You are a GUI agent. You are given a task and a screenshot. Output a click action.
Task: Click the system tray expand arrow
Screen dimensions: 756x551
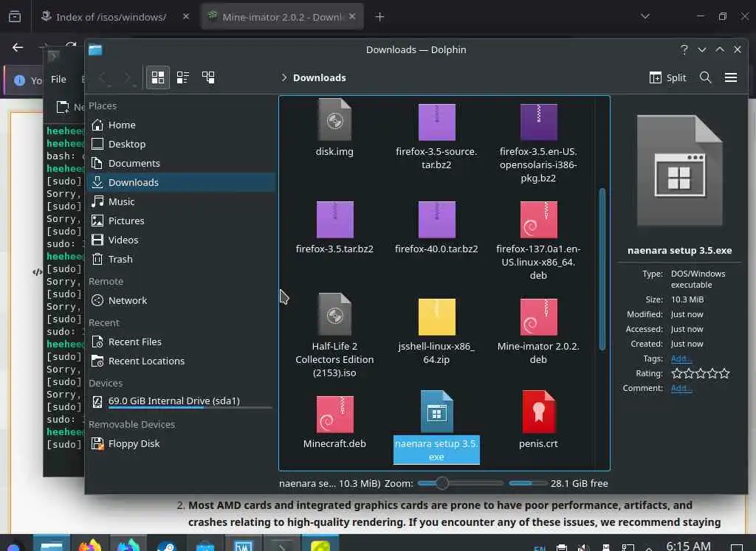click(x=649, y=547)
